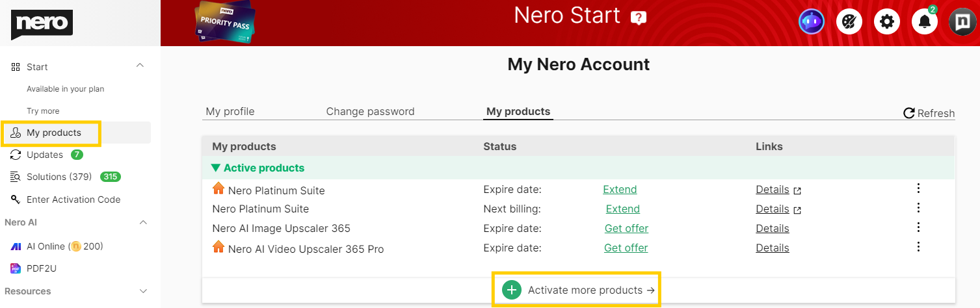The height and width of the screenshot is (308, 980).
Task: Collapse the Active products triangle
Action: [216, 168]
